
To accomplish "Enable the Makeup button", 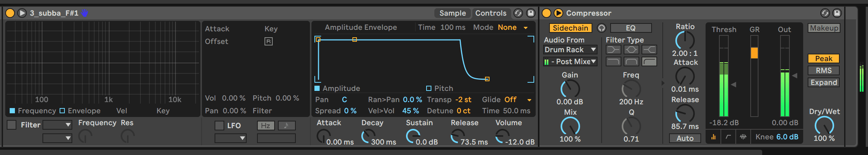I will point(824,28).
